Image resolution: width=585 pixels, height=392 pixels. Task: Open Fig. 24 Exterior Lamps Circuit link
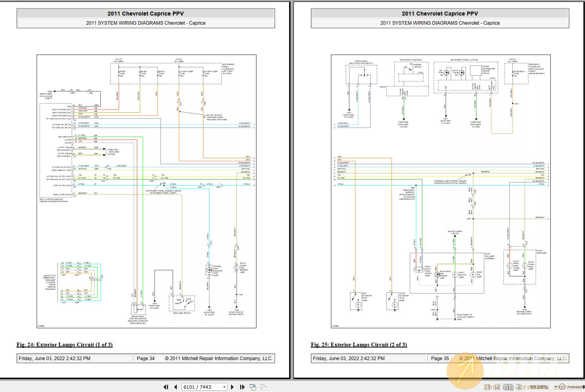tap(65, 345)
